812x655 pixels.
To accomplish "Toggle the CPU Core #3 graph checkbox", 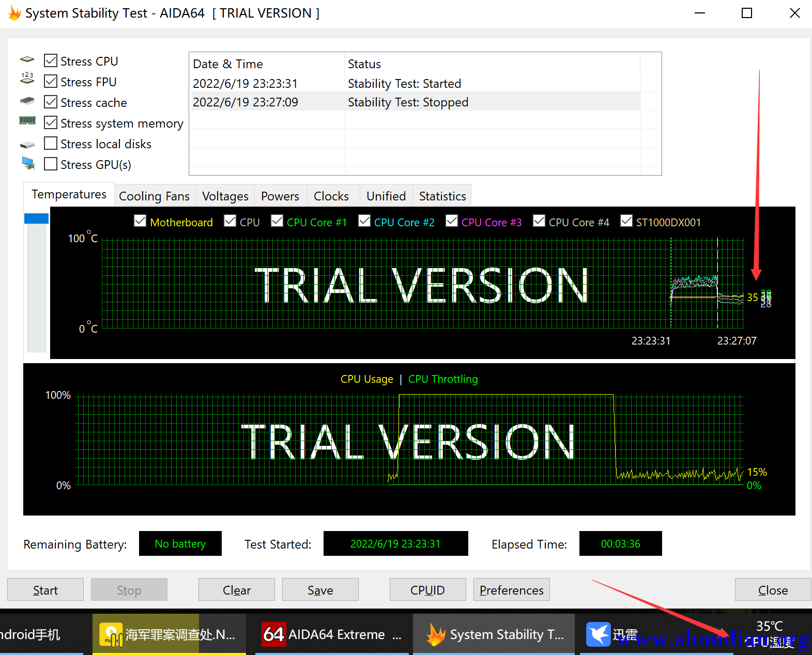I will pos(452,221).
